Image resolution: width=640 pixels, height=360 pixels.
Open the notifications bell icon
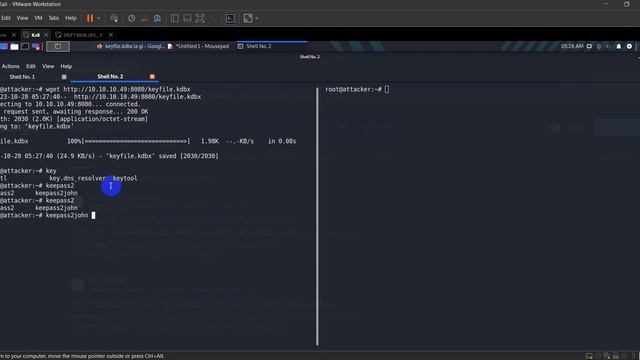coord(619,47)
